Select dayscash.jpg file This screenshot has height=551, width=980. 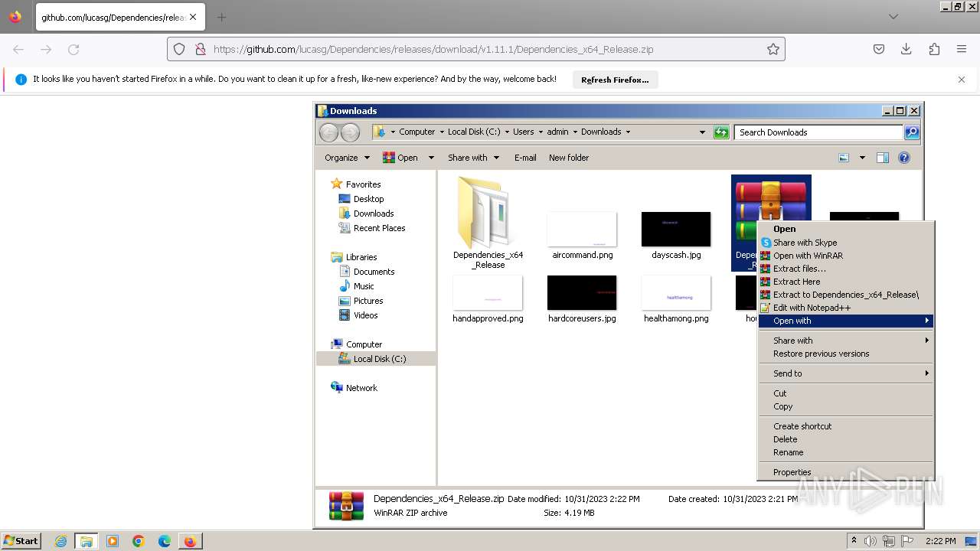tap(676, 236)
